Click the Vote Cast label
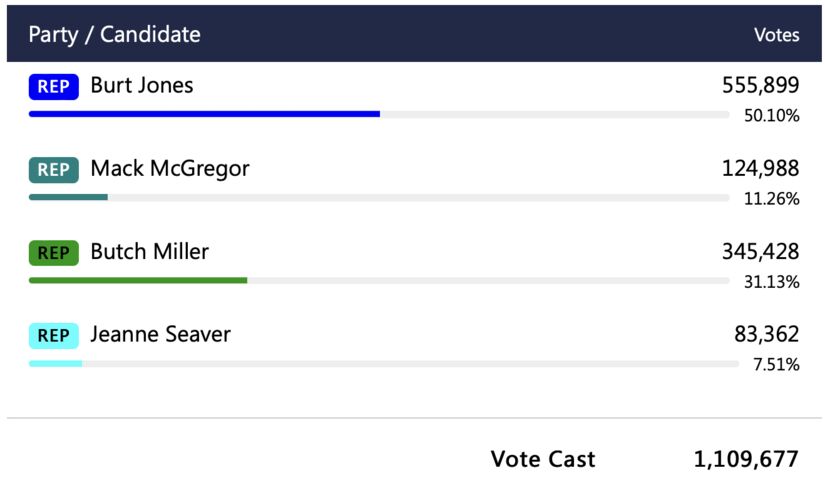Image resolution: width=825 pixels, height=478 pixels. (542, 459)
